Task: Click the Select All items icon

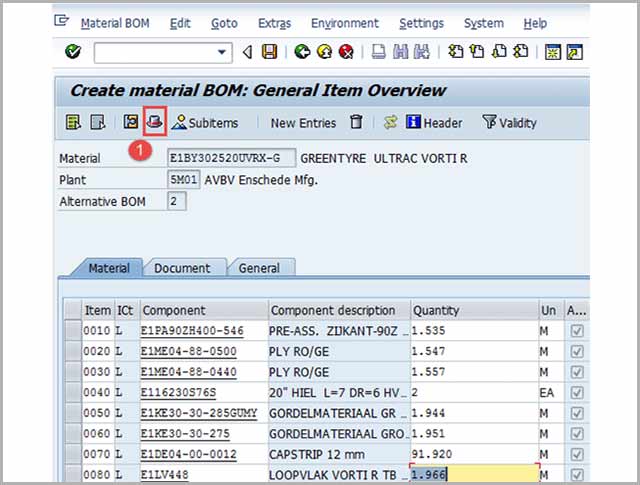Action: pyautogui.click(x=73, y=122)
